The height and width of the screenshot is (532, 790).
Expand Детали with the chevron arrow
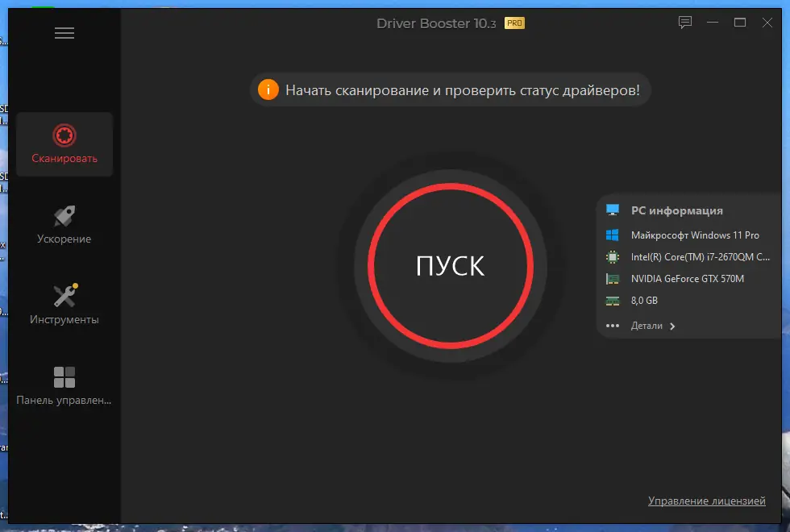coord(672,326)
